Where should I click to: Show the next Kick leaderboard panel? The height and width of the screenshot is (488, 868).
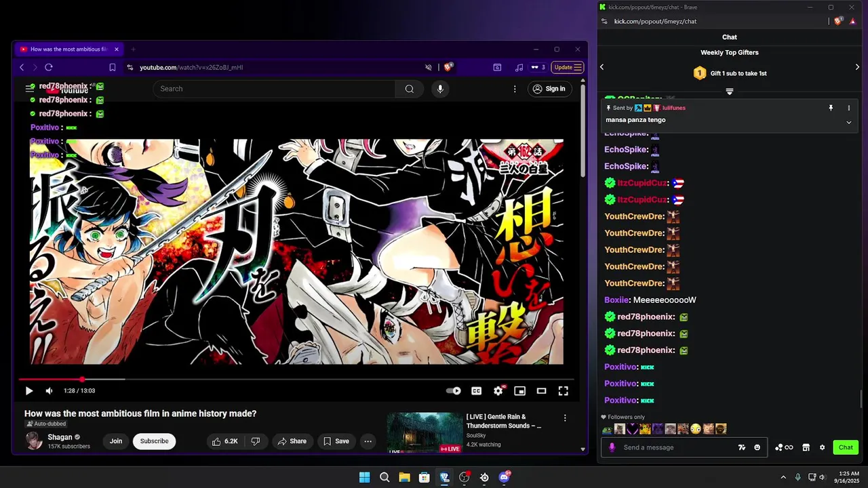click(857, 66)
